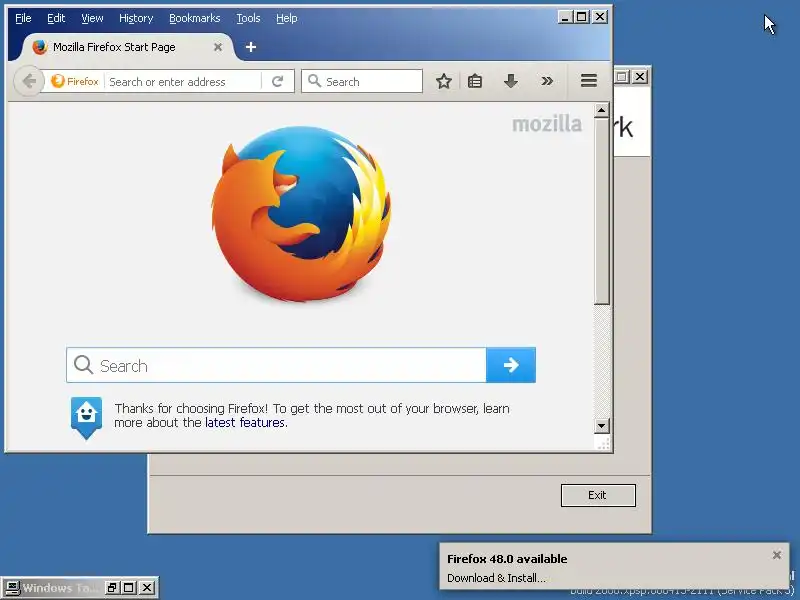Image resolution: width=800 pixels, height=600 pixels.
Task: Minimize the Firefox window
Action: pyautogui.click(x=564, y=17)
